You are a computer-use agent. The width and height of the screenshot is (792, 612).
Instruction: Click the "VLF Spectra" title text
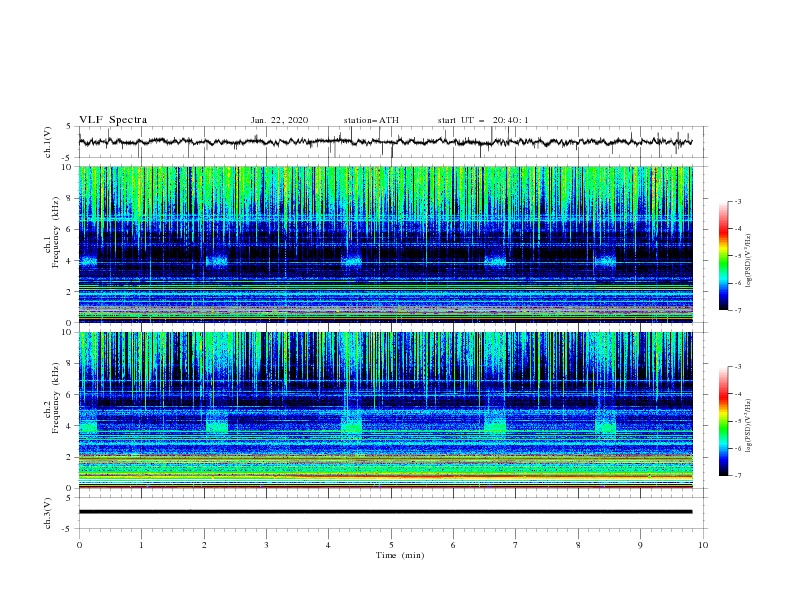113,120
